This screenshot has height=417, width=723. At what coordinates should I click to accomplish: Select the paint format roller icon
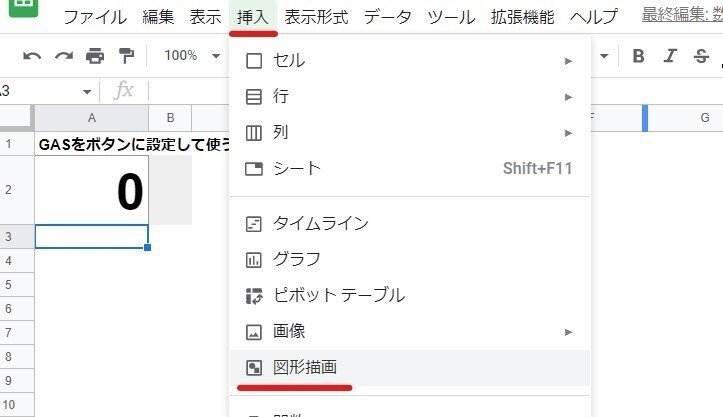click(x=126, y=56)
